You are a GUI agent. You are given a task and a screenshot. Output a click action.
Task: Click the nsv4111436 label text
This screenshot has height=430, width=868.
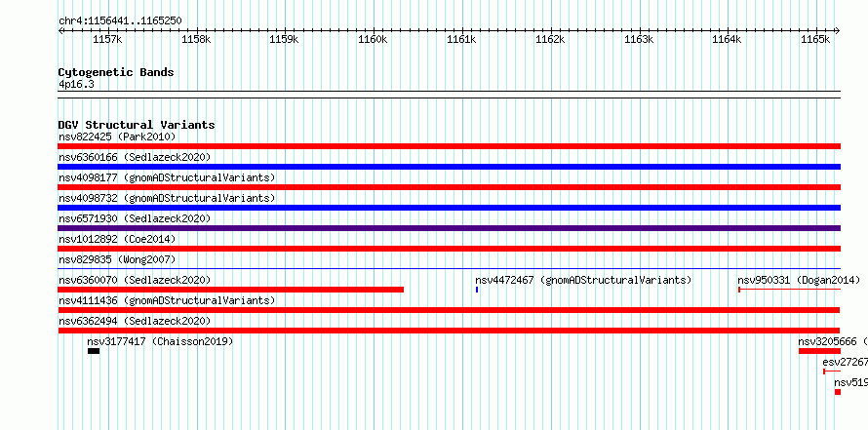167,300
